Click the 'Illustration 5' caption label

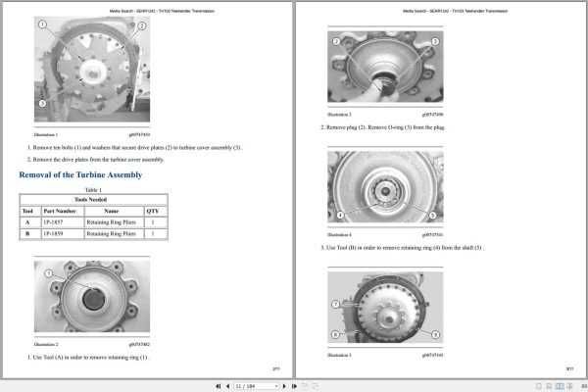pyautogui.click(x=339, y=355)
